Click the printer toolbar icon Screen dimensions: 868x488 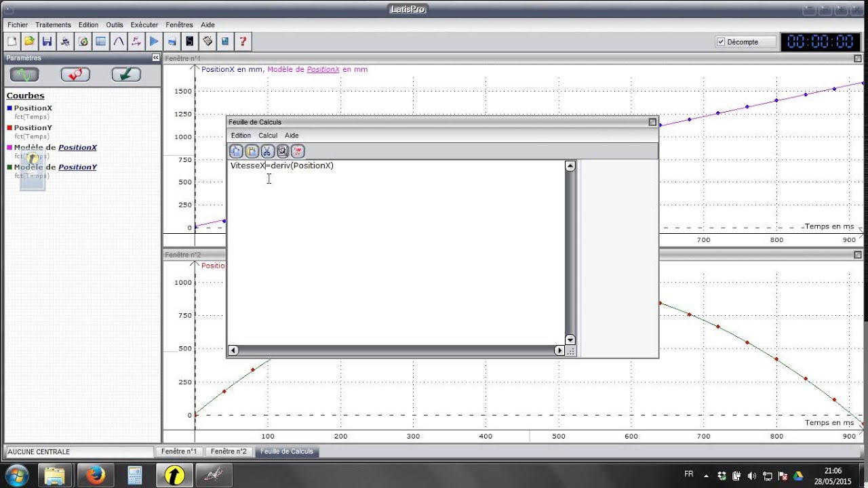[x=65, y=41]
